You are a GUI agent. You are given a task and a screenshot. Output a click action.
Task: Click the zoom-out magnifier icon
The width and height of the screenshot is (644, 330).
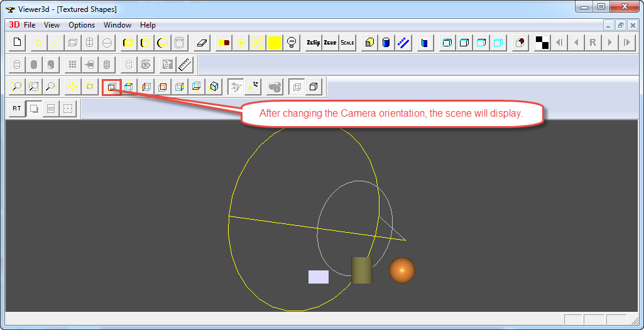pos(51,87)
